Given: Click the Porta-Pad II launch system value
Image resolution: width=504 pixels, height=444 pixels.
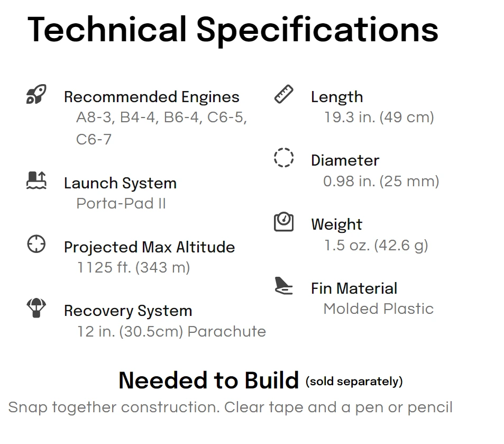Looking at the screenshot, I should 121,203.
